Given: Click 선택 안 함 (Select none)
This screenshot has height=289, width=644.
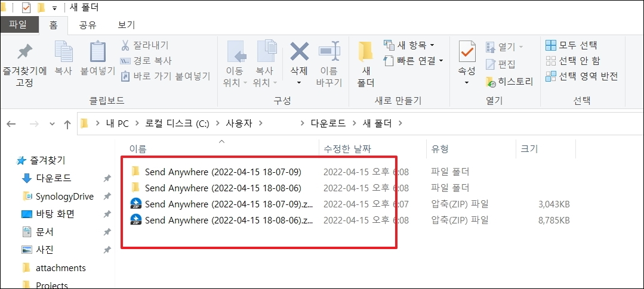Looking at the screenshot, I should point(573,61).
